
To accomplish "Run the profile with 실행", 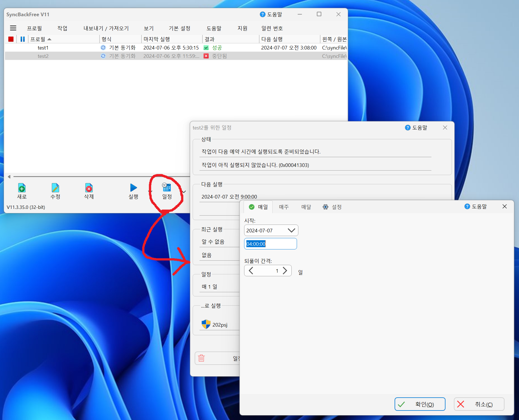I will [x=133, y=191].
